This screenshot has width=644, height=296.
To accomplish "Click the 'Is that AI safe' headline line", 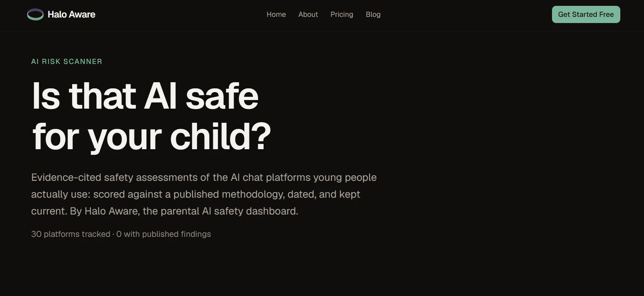I will click(145, 96).
